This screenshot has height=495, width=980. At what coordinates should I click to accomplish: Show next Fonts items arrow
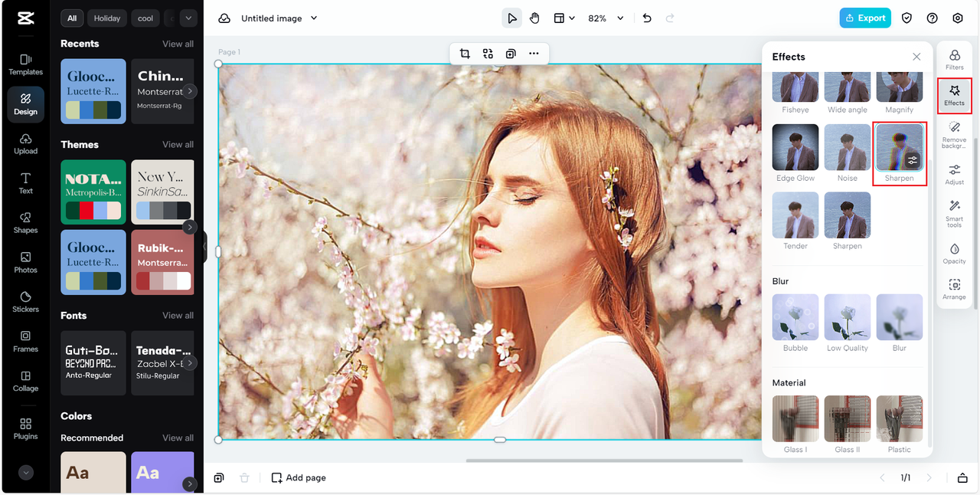(x=189, y=362)
